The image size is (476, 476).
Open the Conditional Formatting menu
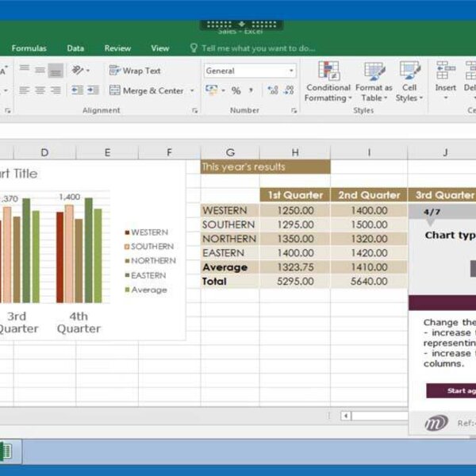(x=328, y=82)
